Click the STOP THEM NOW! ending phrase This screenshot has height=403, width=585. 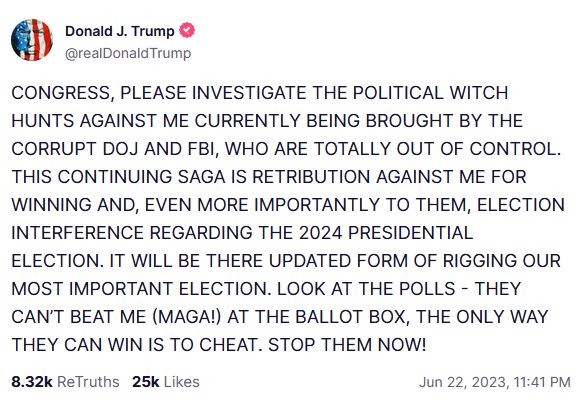(347, 344)
